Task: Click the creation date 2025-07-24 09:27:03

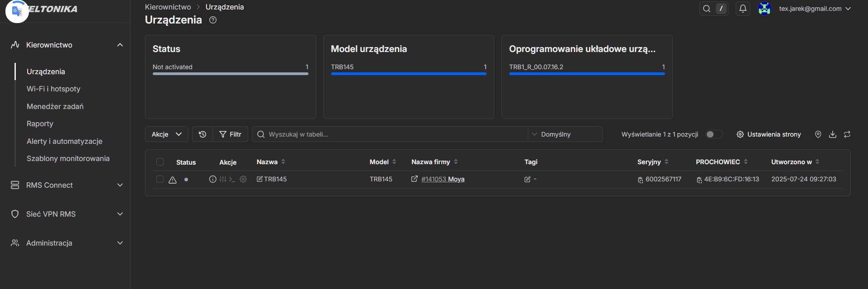Action: coord(804,179)
